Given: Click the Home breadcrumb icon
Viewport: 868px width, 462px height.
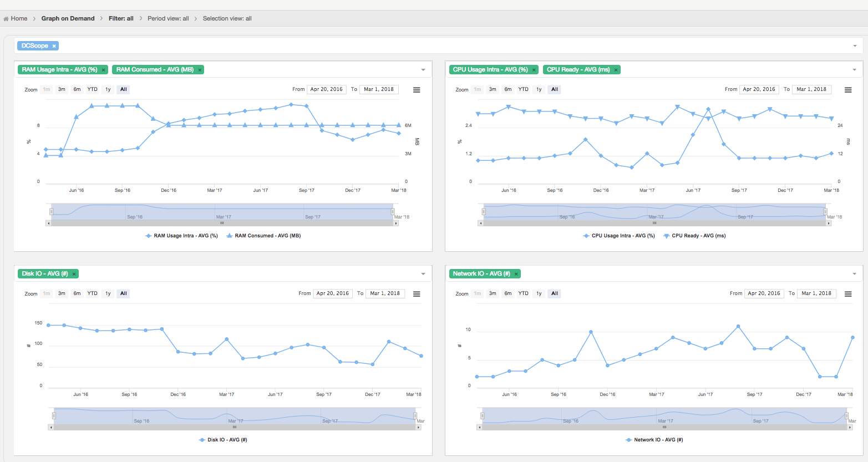Looking at the screenshot, I should tap(6, 19).
